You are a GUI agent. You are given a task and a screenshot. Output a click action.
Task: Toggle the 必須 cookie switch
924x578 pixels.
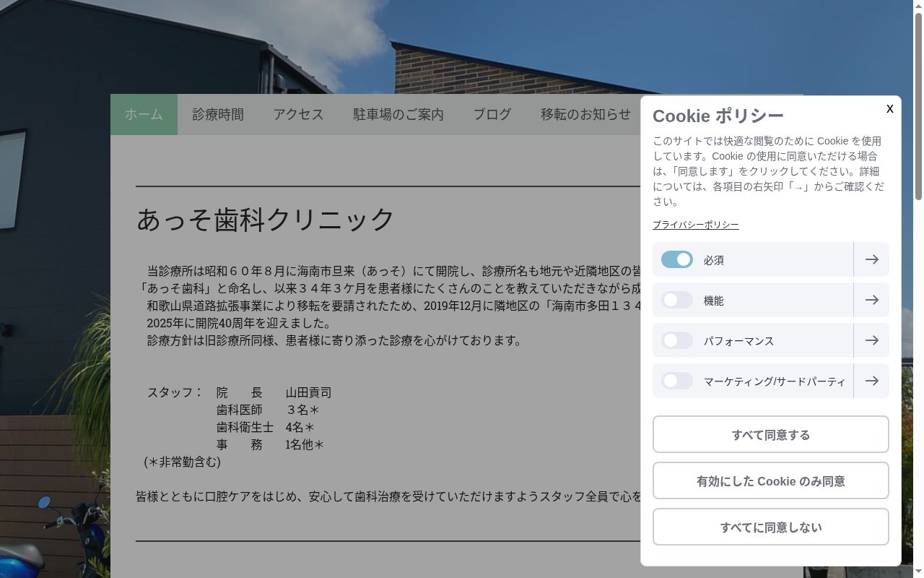click(x=677, y=259)
